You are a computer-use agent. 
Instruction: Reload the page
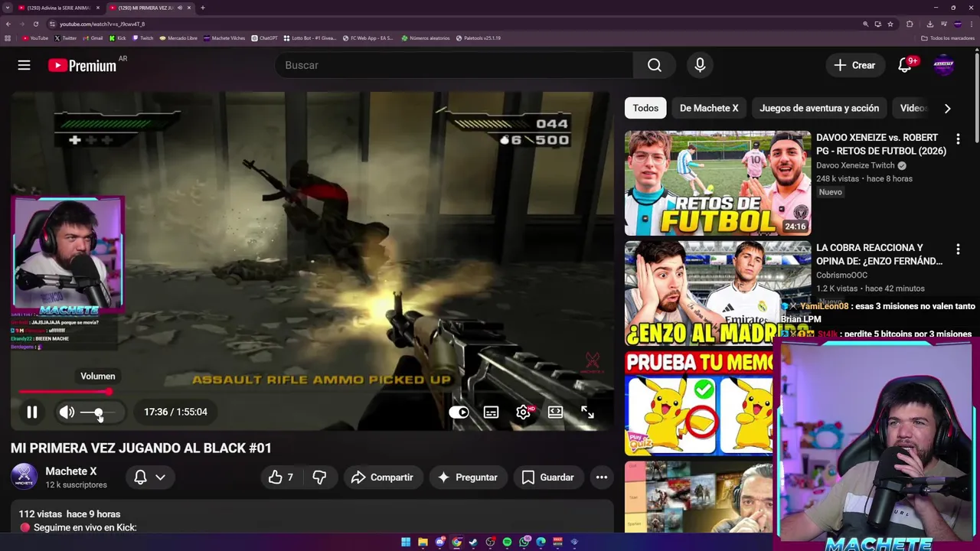[35, 24]
